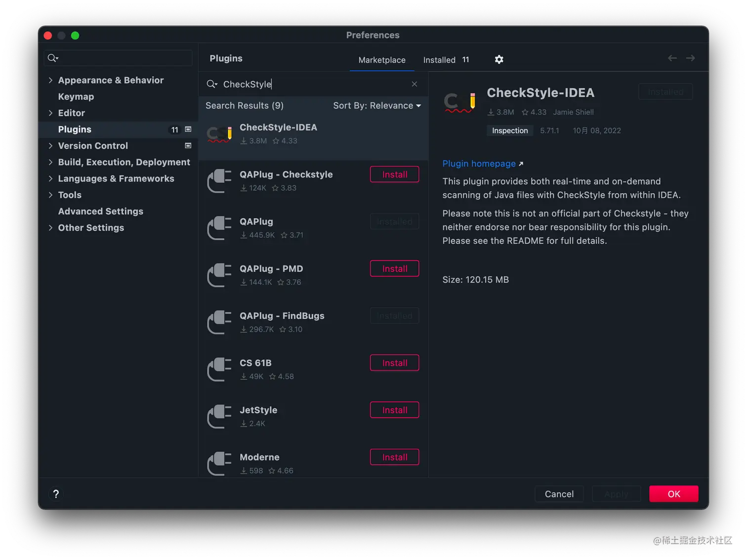Click the Jamie Shiell vendor name

pyautogui.click(x=573, y=112)
